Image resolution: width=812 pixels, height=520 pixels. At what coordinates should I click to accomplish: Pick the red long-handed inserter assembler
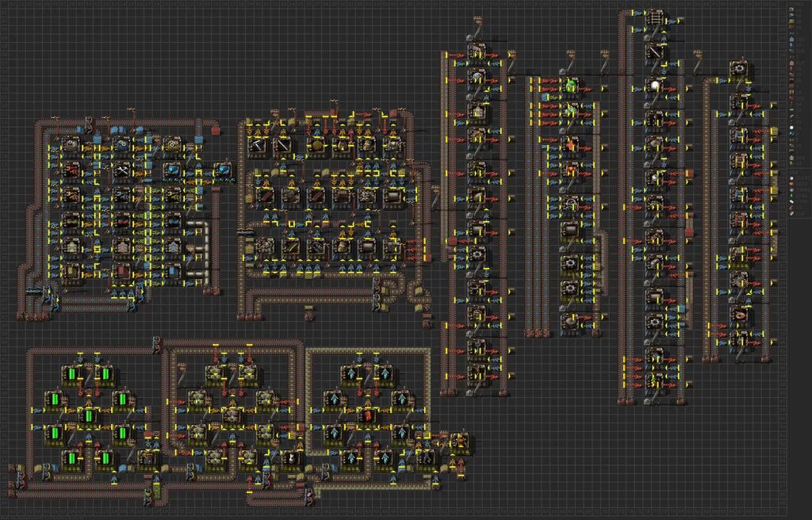point(71,170)
